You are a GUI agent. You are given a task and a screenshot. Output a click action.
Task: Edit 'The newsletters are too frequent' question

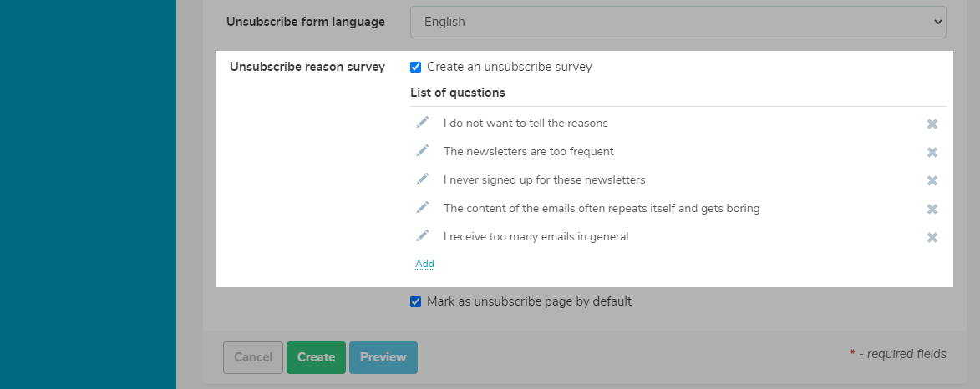pos(423,151)
